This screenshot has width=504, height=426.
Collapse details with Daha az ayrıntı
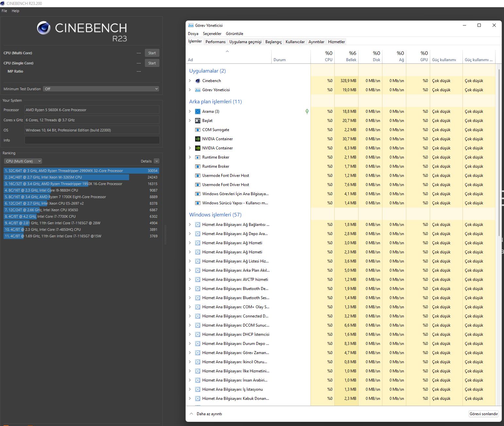[206, 414]
